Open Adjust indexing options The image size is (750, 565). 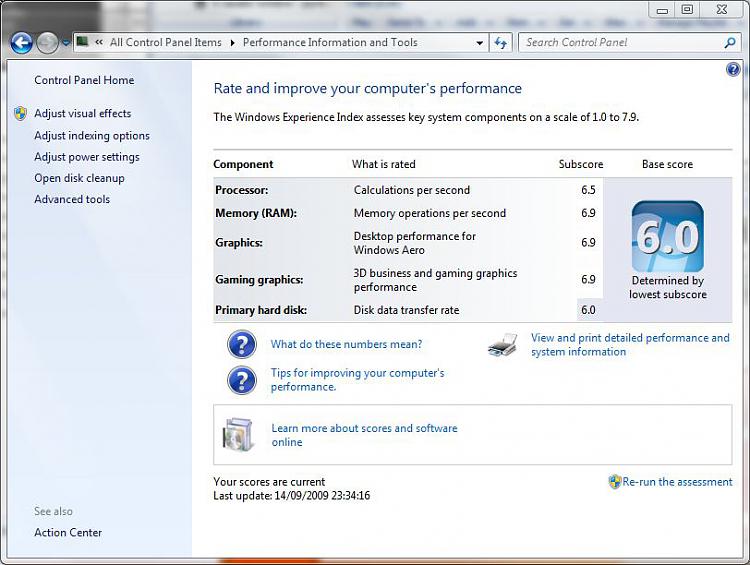click(x=92, y=136)
